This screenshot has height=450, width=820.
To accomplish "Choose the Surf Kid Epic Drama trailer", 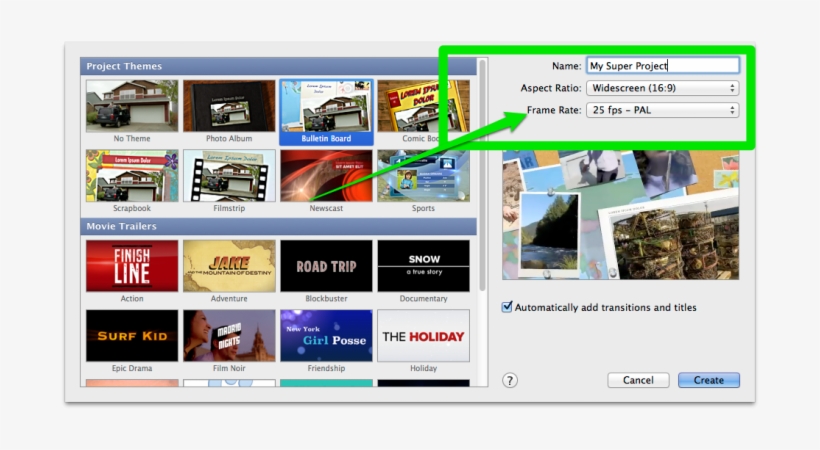I will point(132,335).
